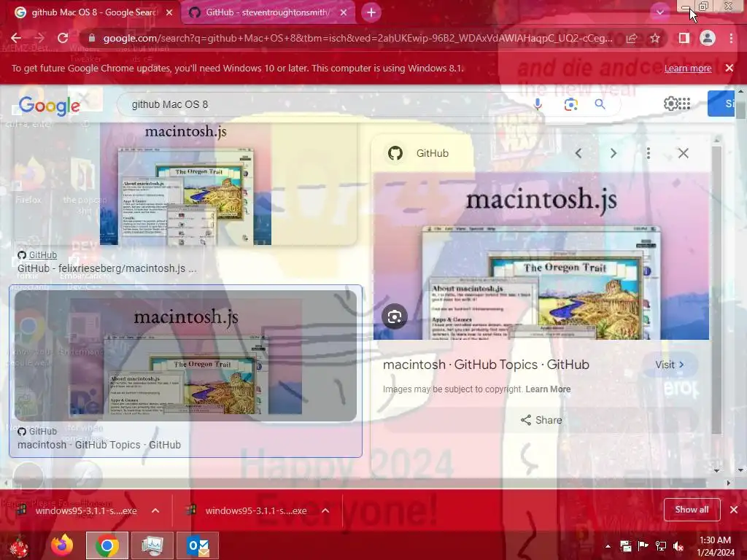Reload the current page
This screenshot has width=747, height=560.
[63, 38]
